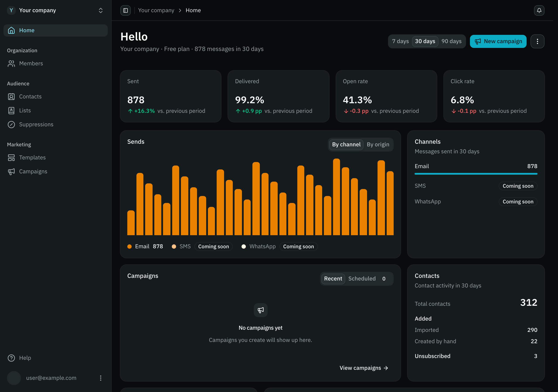Click the Open rate metric card
The image size is (558, 392).
click(x=386, y=96)
